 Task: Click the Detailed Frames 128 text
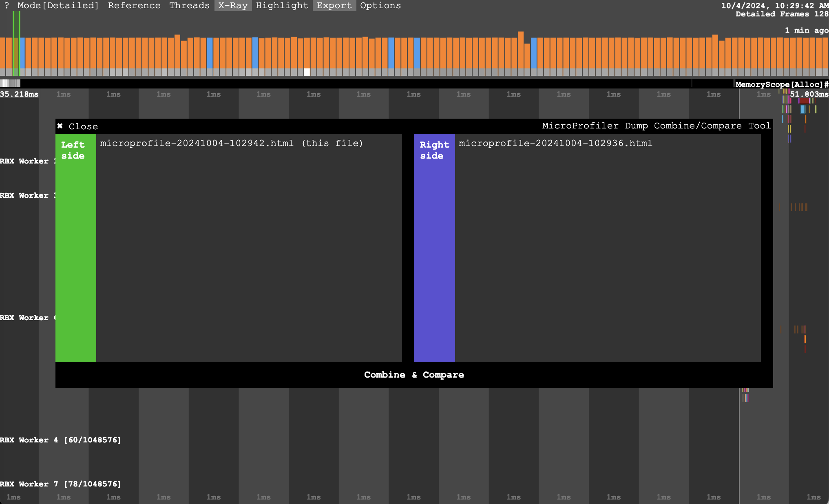782,14
